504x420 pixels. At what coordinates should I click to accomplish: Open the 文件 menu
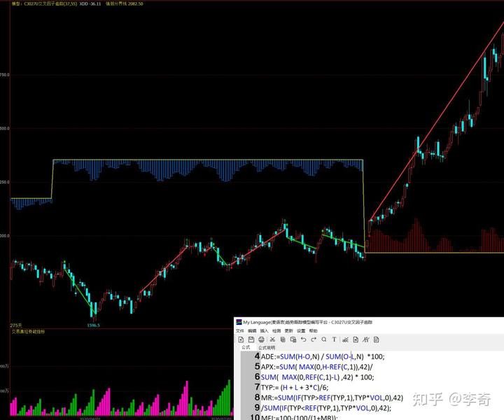240,331
